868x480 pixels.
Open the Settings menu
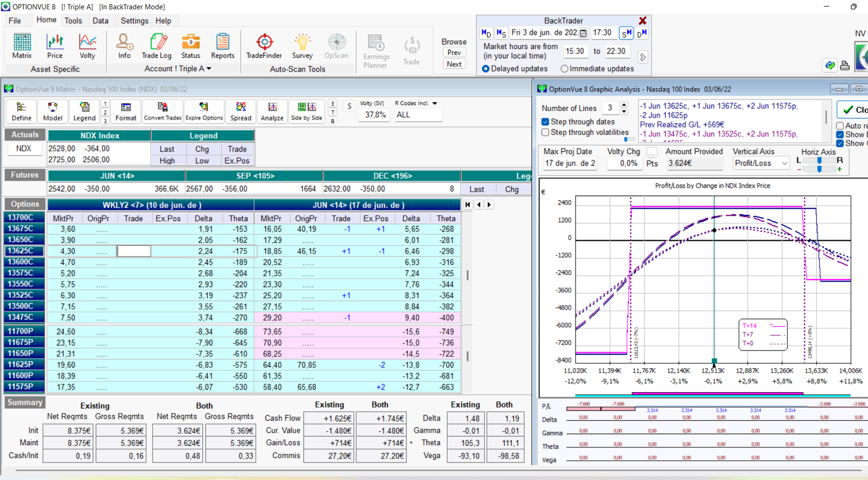(x=134, y=21)
